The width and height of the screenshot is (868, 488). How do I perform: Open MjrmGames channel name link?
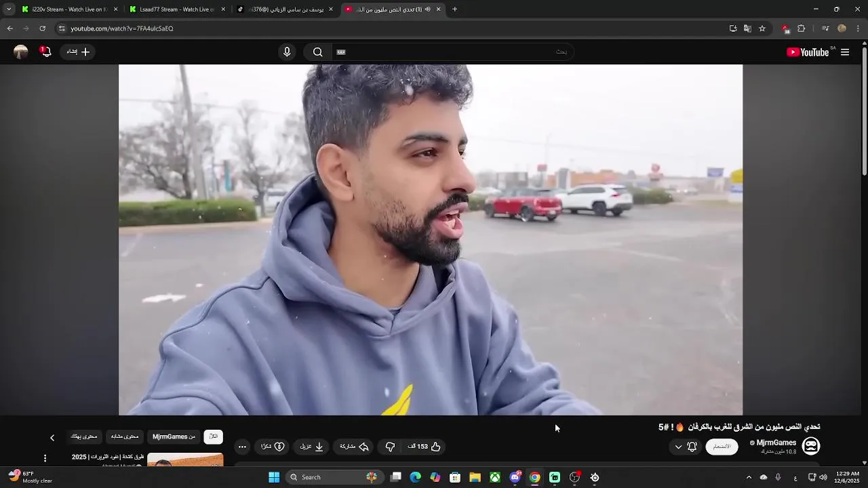(776, 443)
